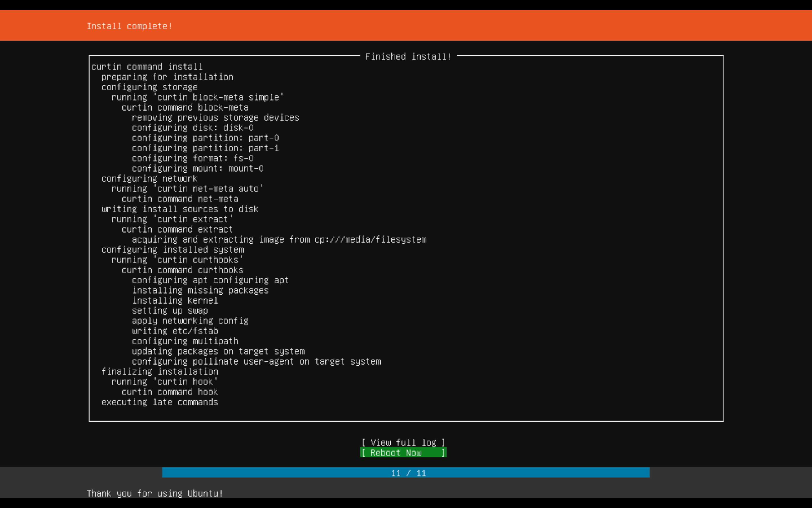Viewport: 812px width, 508px height.
Task: Select 'configuring apt configuring apt' line
Action: (x=210, y=280)
